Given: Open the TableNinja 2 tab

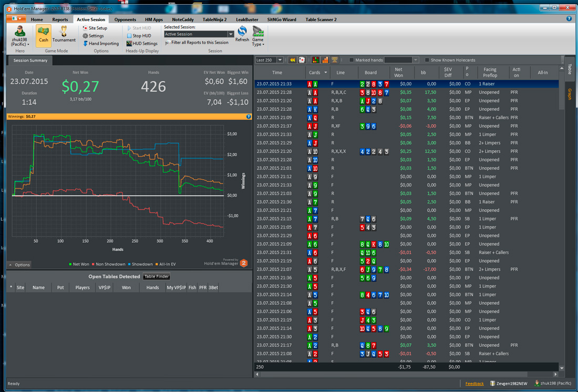Looking at the screenshot, I should 214,19.
